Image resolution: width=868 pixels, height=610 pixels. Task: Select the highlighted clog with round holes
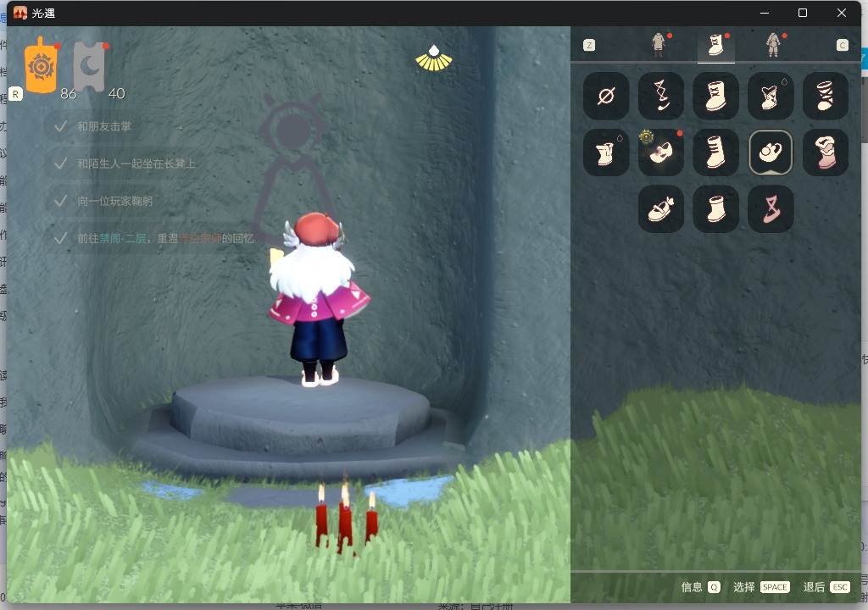point(771,152)
